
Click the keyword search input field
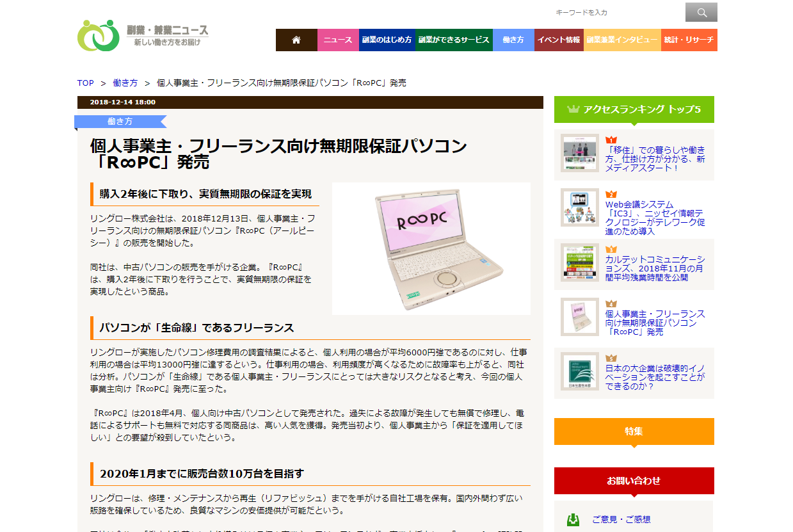pyautogui.click(x=616, y=12)
